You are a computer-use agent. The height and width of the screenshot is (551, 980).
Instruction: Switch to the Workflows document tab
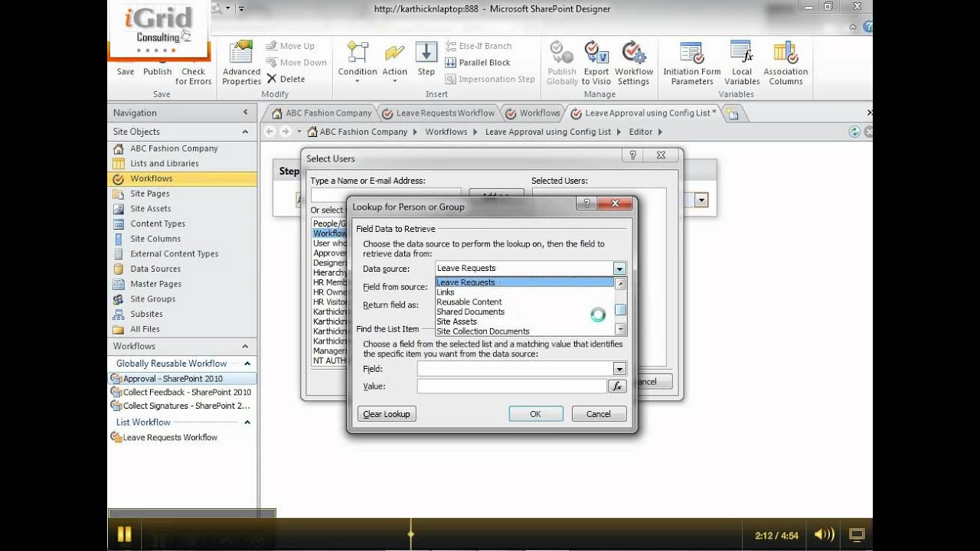(532, 113)
